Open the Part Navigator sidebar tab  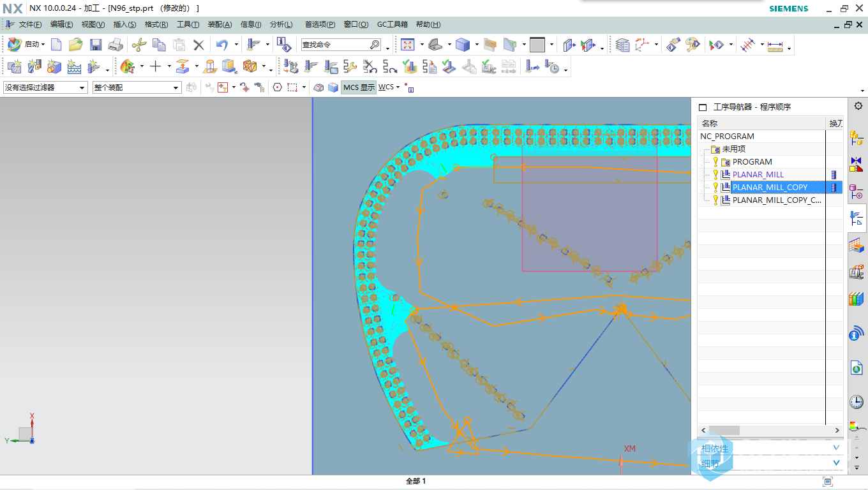coord(857,191)
